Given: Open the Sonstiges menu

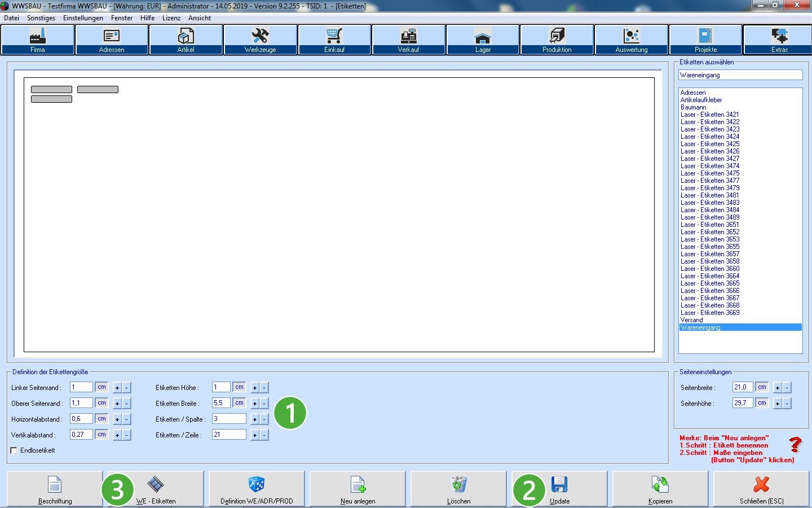Looking at the screenshot, I should (41, 18).
